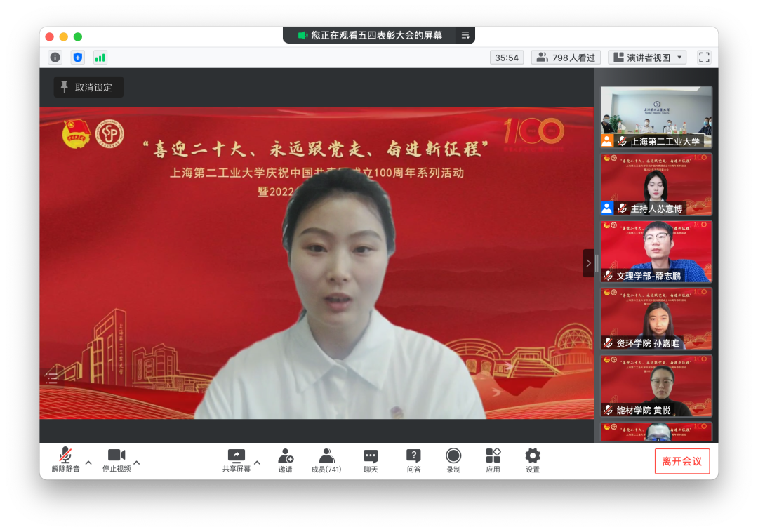Open the screen sharing banner options menu

[x=465, y=35]
